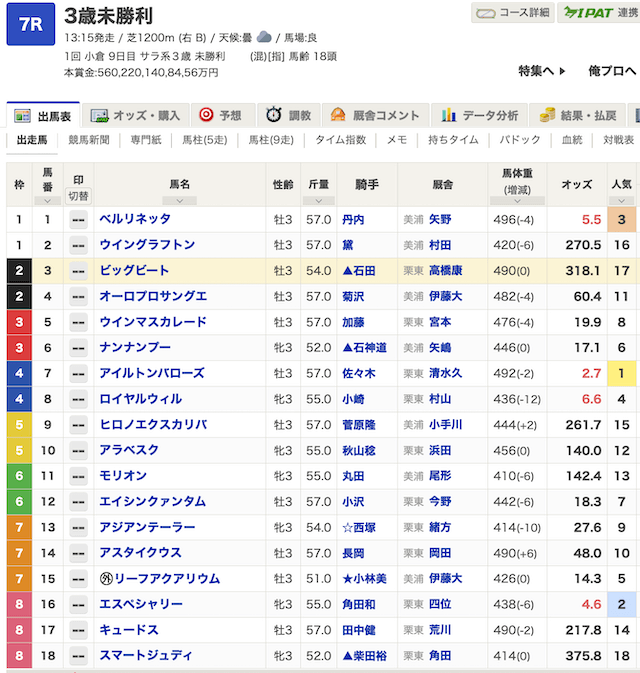Open horse page ビッグビート
The image size is (640, 673).
[134, 270]
